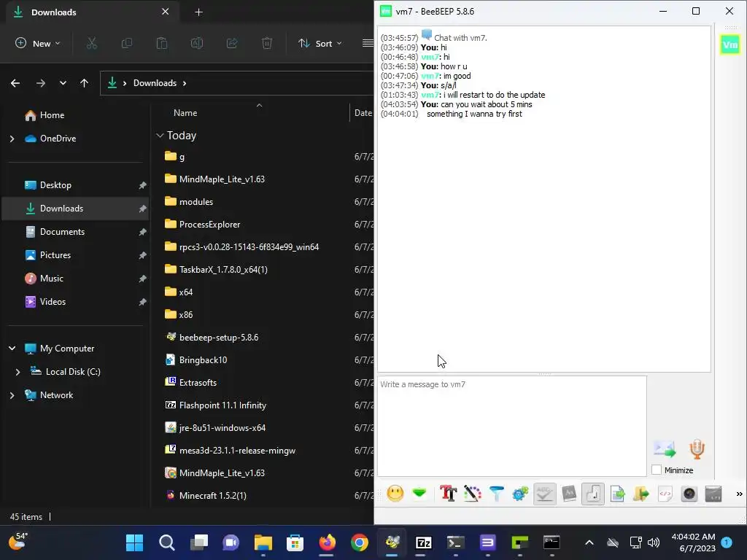This screenshot has height=560, width=747.
Task: Click the Cut scissors icon in Explorer
Action: point(91,43)
